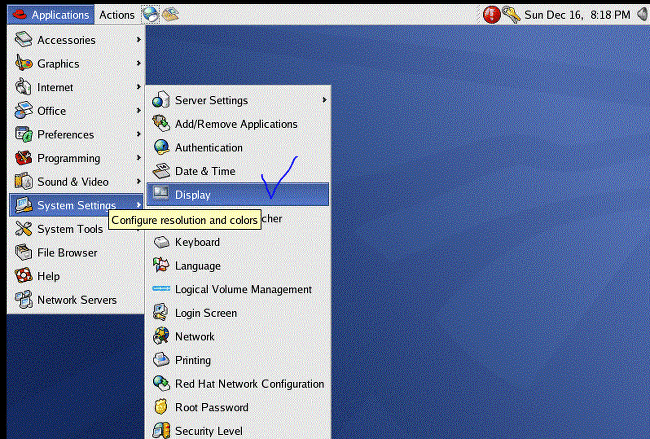Expand the Programming submenu arrow

click(138, 158)
